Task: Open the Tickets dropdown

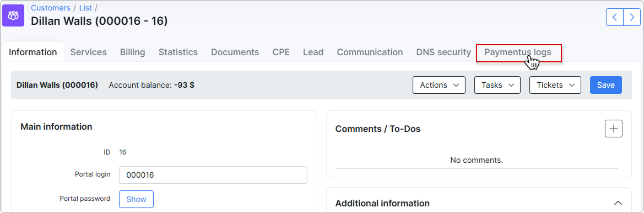Action: coord(555,85)
